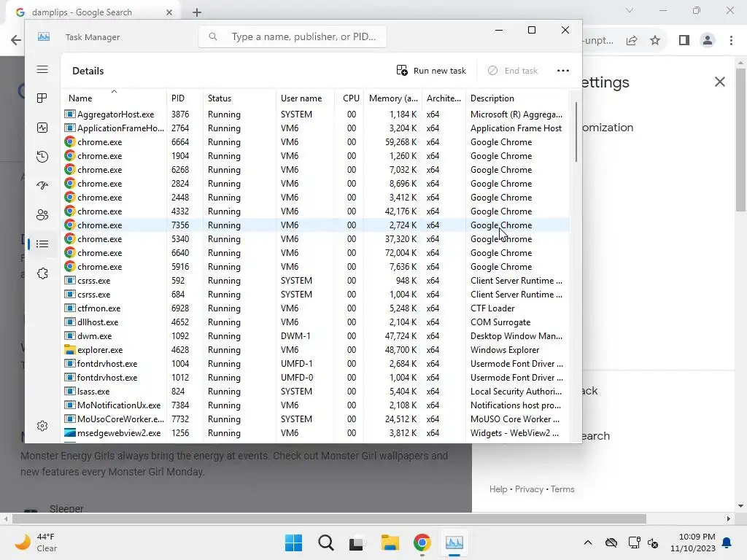The height and width of the screenshot is (560, 747).
Task: Open taskbar Search icon
Action: [x=326, y=542]
